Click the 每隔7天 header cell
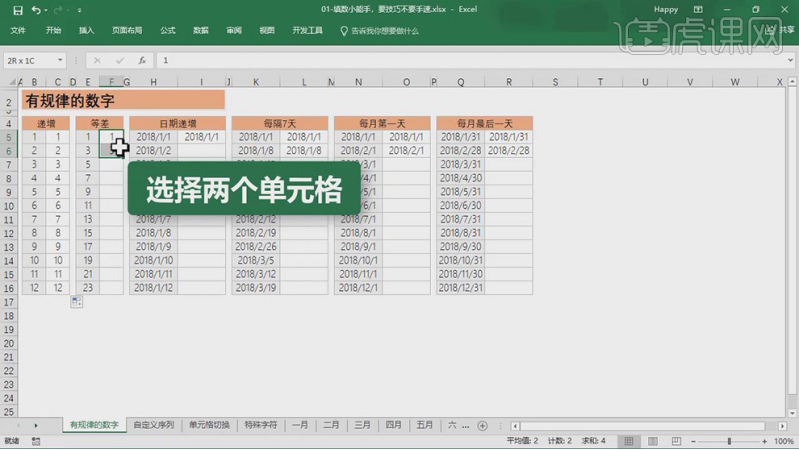 [280, 123]
